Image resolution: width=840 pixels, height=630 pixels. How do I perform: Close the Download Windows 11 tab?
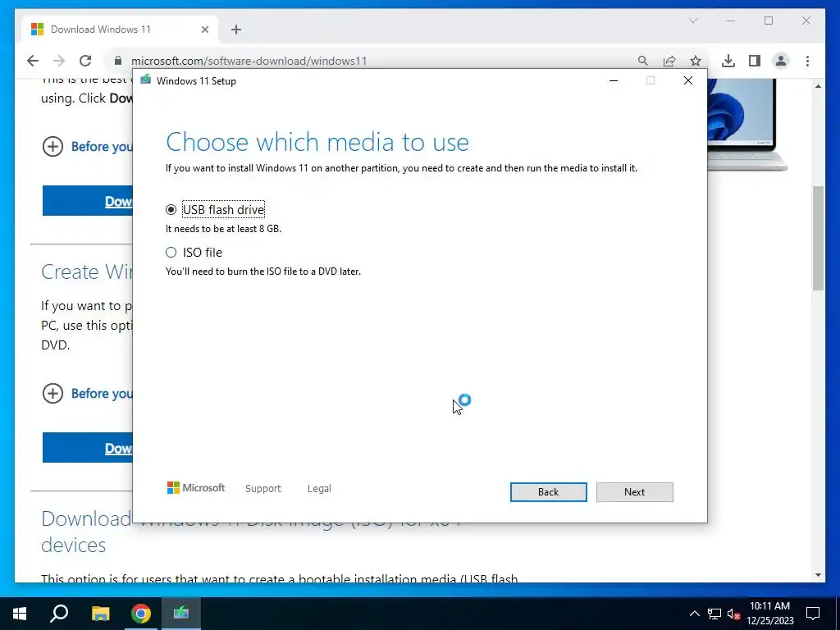204,30
